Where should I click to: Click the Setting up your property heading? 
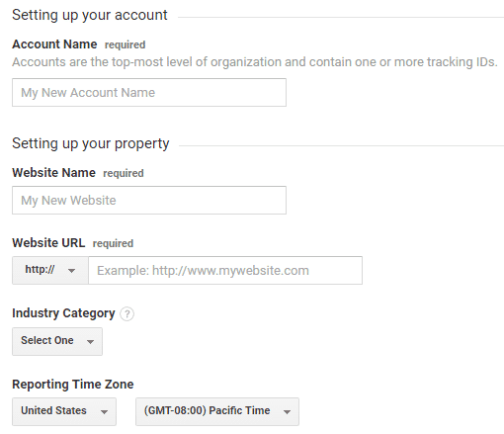(91, 143)
